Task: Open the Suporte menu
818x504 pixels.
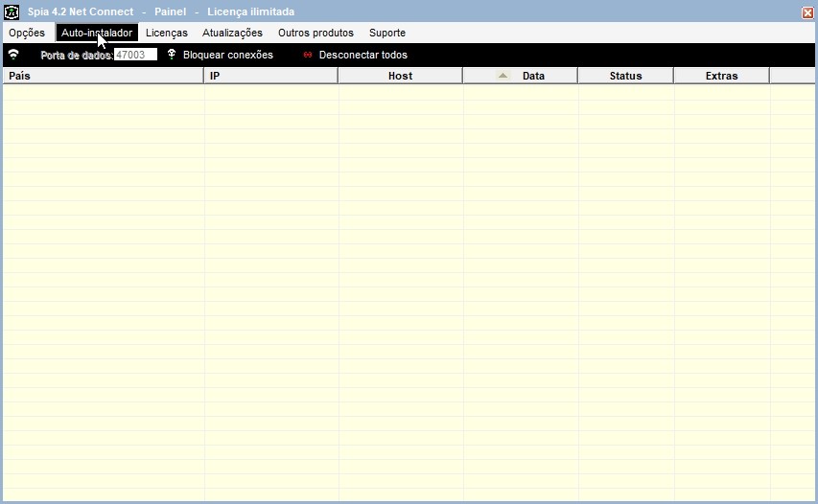Action: [x=387, y=33]
